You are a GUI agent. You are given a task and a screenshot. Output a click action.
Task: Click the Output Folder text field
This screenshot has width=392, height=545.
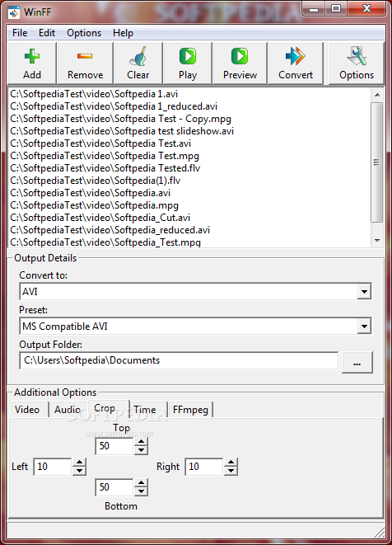179,360
